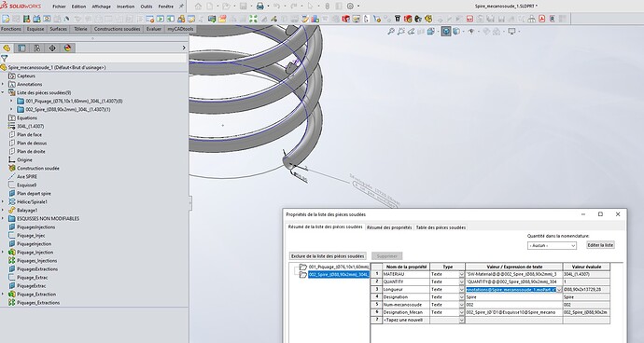Click Num-mecanosoude value field '002'

click(x=513, y=305)
